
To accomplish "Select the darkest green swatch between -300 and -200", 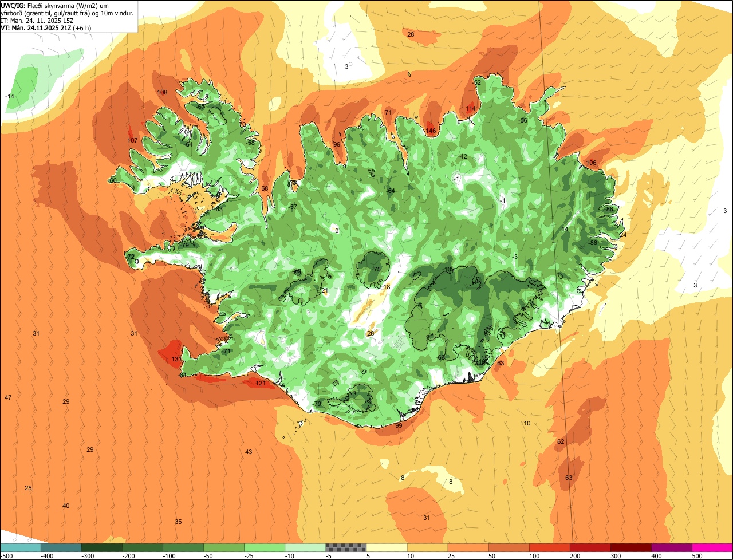I will point(102,547).
